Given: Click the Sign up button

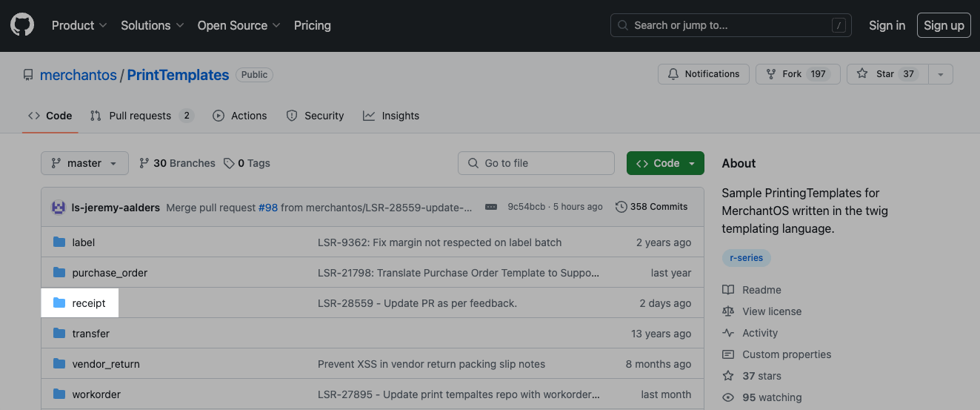Looking at the screenshot, I should (x=944, y=25).
